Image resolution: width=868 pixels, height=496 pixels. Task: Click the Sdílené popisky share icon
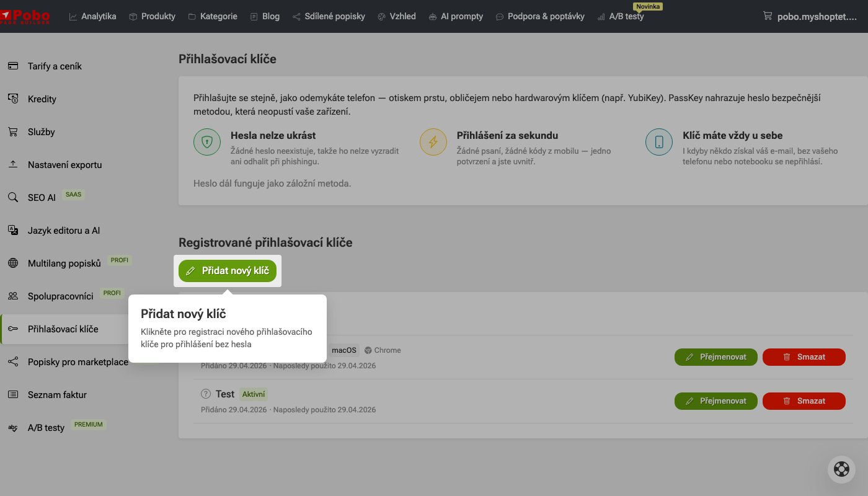coord(297,17)
